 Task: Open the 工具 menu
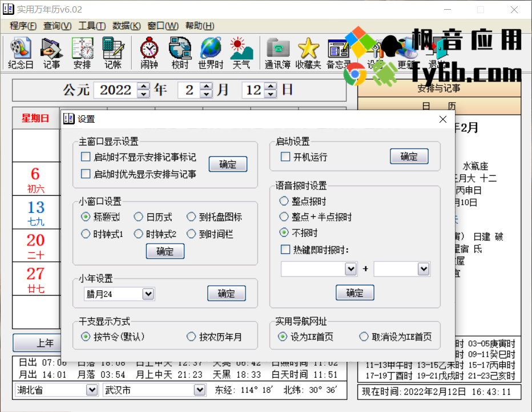pyautogui.click(x=92, y=26)
